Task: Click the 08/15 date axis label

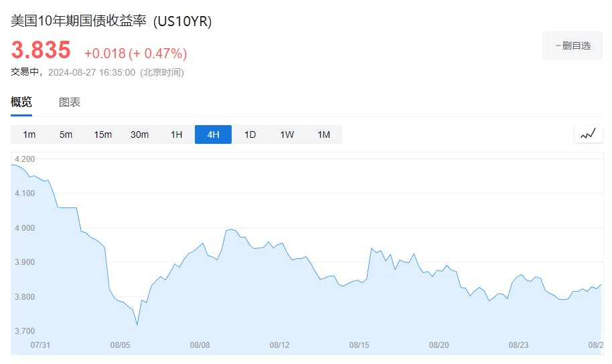Action: [x=360, y=345]
